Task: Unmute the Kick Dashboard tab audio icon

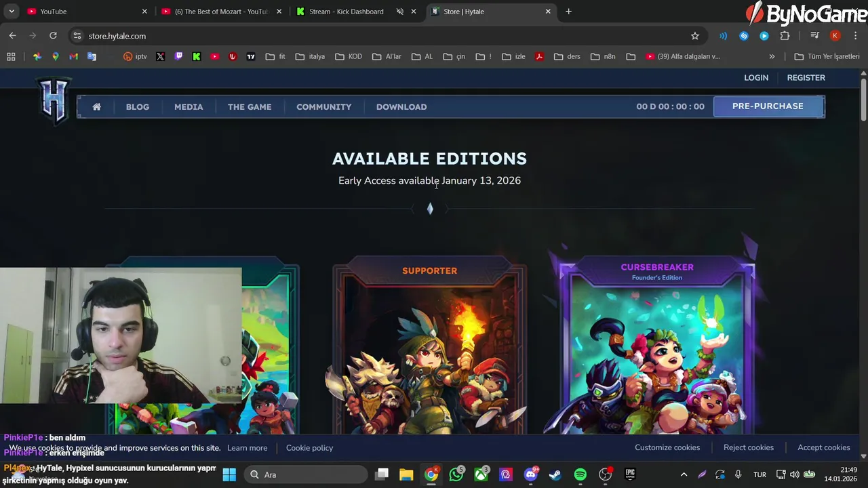Action: tap(399, 12)
